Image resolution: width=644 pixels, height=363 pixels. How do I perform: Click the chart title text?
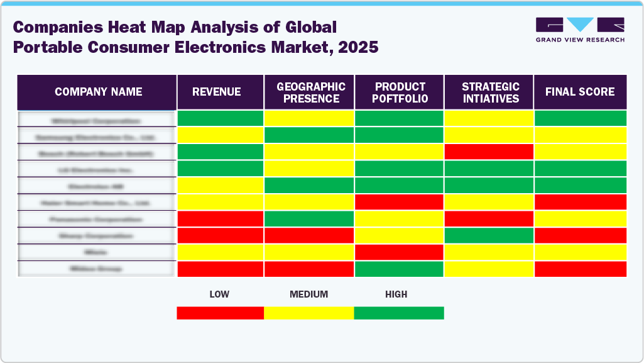coord(196,36)
